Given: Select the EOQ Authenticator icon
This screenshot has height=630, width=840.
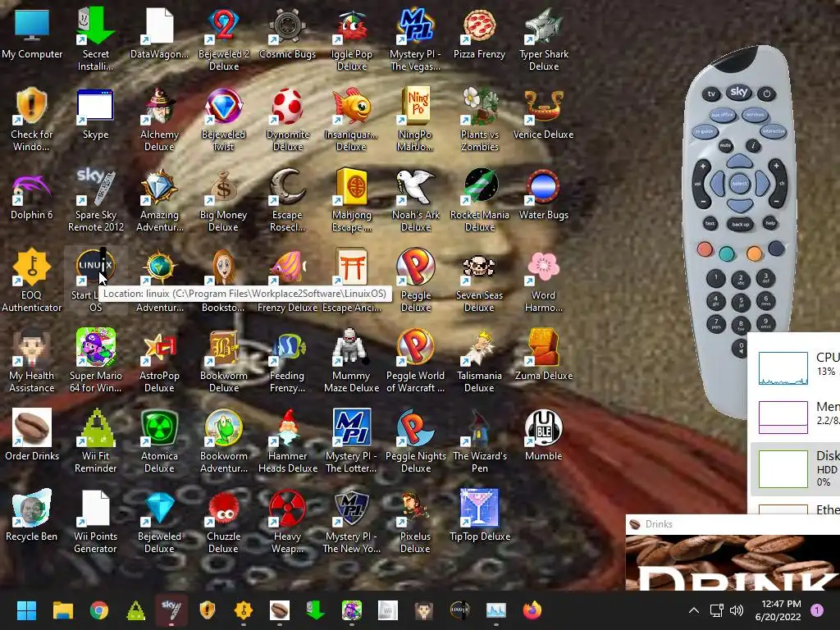Looking at the screenshot, I should [32, 281].
